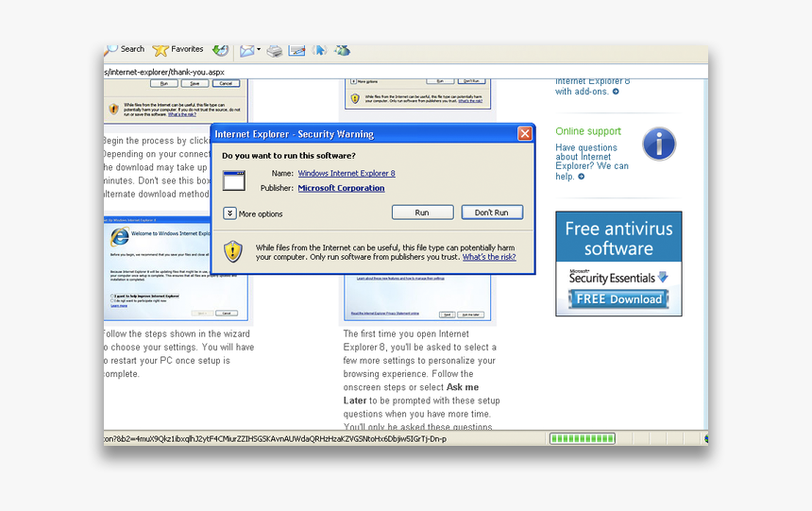Open the Favorites star button
Screen dimensions: 812x511
[178, 49]
